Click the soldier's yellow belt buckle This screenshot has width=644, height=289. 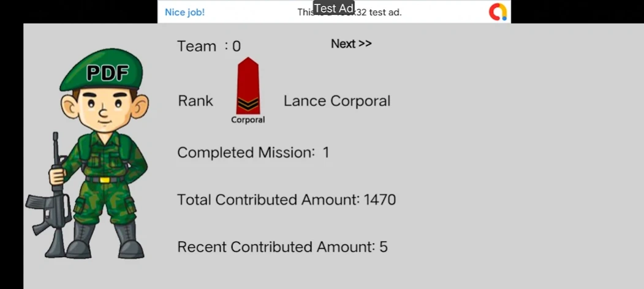[105, 180]
